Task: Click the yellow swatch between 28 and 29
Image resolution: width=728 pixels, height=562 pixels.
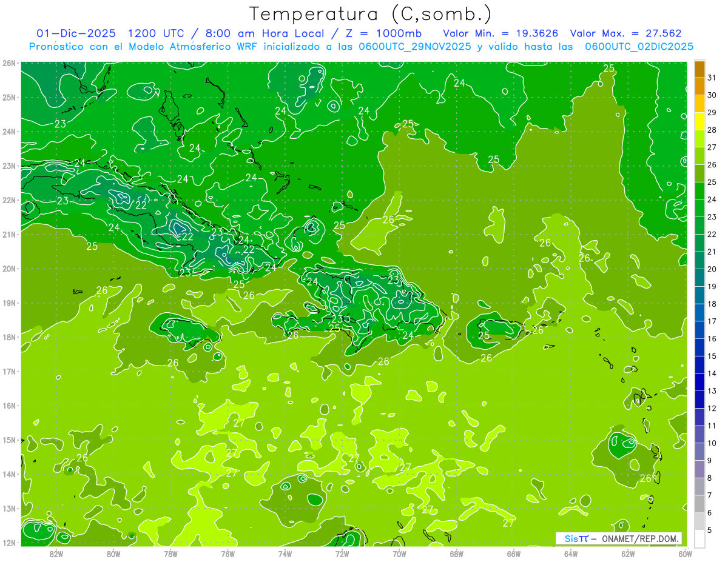Action: click(699, 121)
